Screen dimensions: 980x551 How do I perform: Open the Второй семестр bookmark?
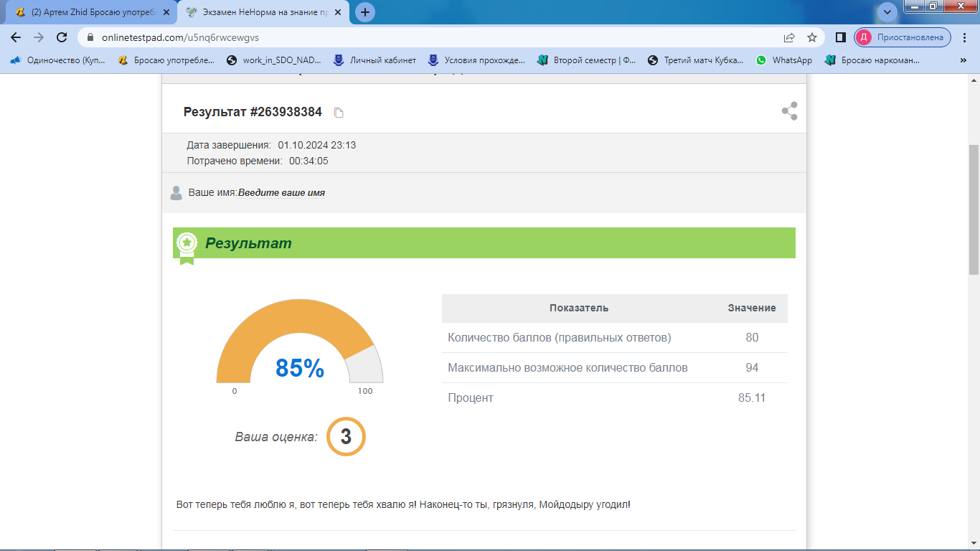tap(587, 60)
